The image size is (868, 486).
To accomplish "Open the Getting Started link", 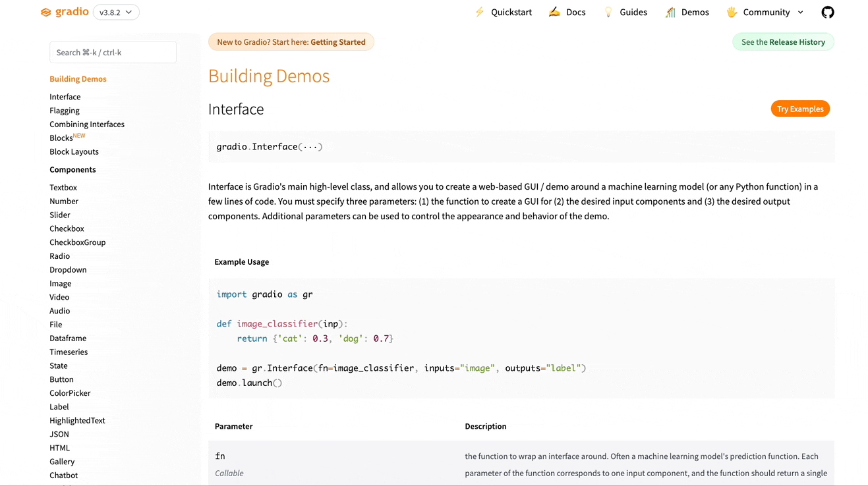I will click(337, 42).
